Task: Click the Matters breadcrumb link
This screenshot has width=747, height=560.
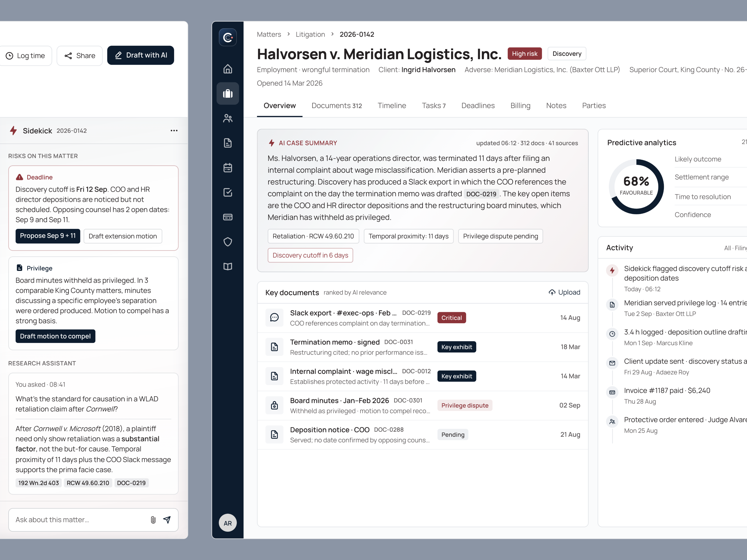Action: tap(269, 34)
